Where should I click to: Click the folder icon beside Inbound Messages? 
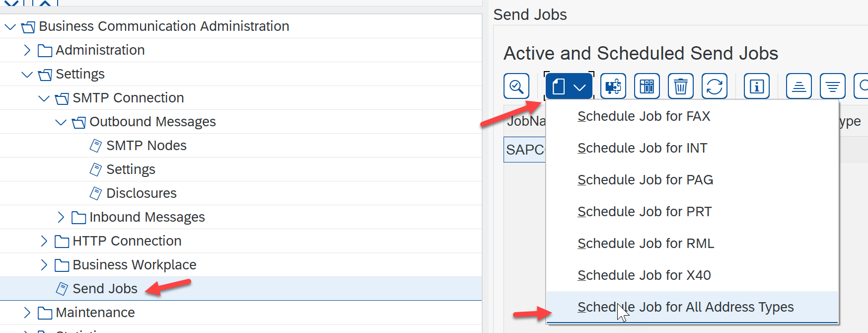[x=78, y=218]
